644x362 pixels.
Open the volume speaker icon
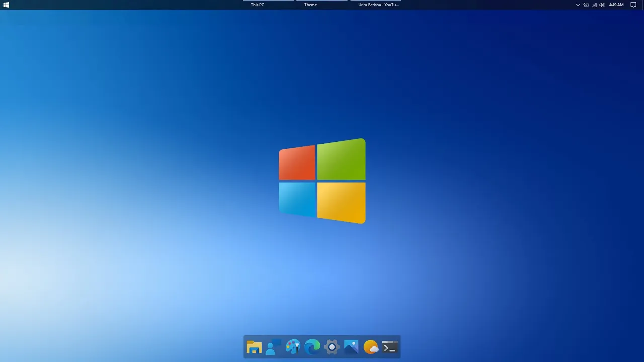pyautogui.click(x=602, y=5)
